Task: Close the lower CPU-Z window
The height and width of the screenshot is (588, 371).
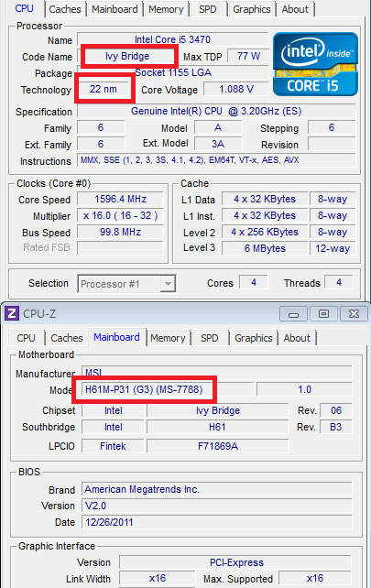Action: coord(354,314)
